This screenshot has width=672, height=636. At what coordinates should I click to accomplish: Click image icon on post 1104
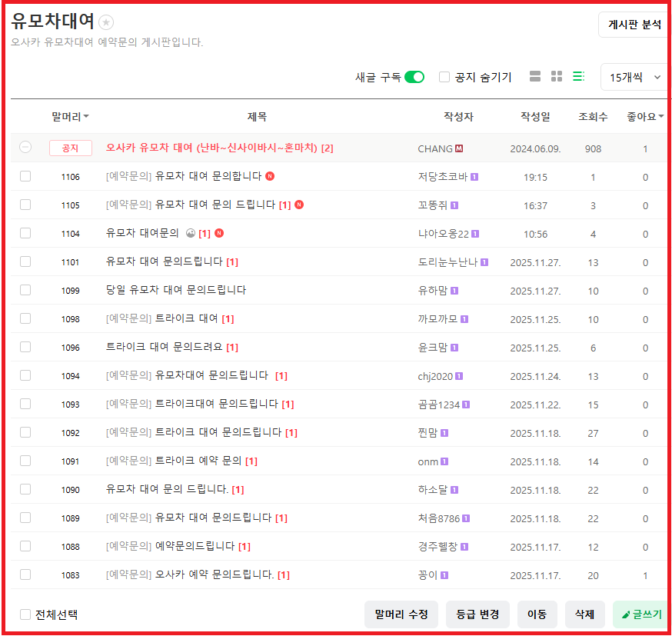(190, 233)
